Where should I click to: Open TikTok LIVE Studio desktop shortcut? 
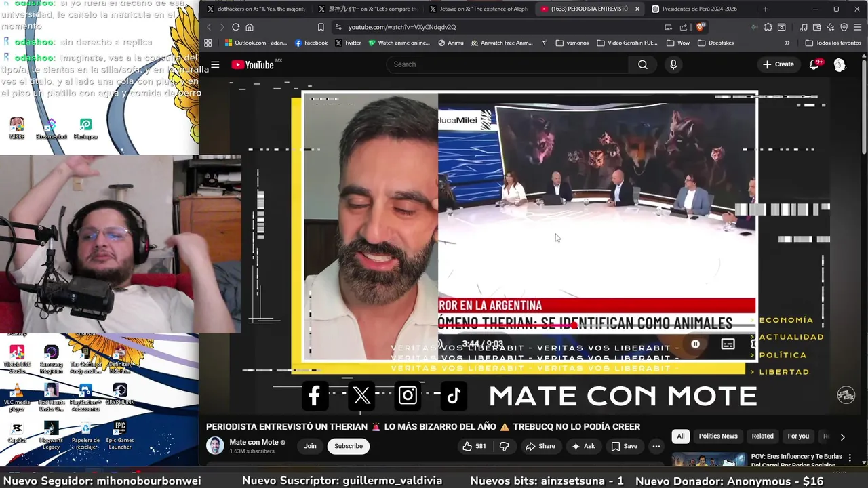point(17,359)
